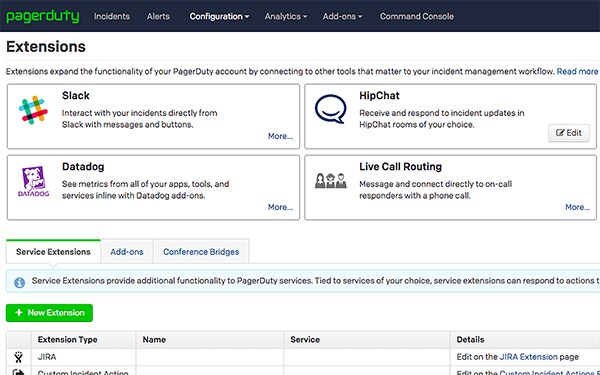Image resolution: width=600 pixels, height=375 pixels.
Task: Open the Read more link
Action: point(577,72)
